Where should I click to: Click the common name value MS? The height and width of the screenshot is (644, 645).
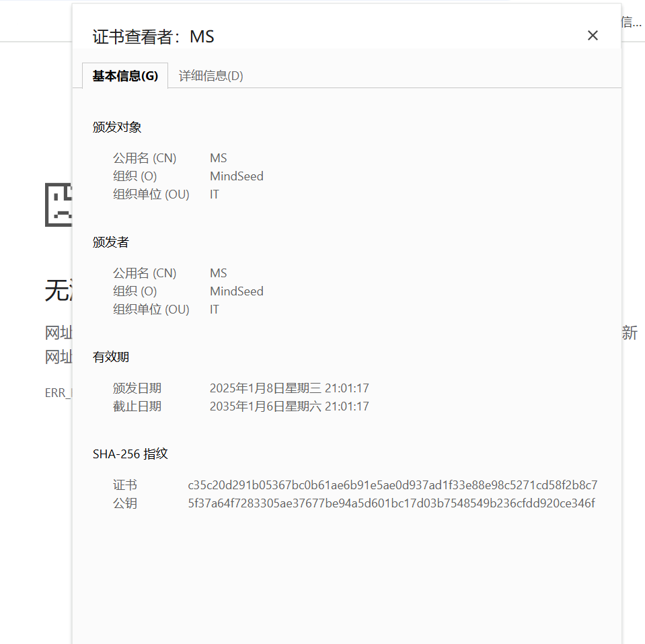point(218,157)
